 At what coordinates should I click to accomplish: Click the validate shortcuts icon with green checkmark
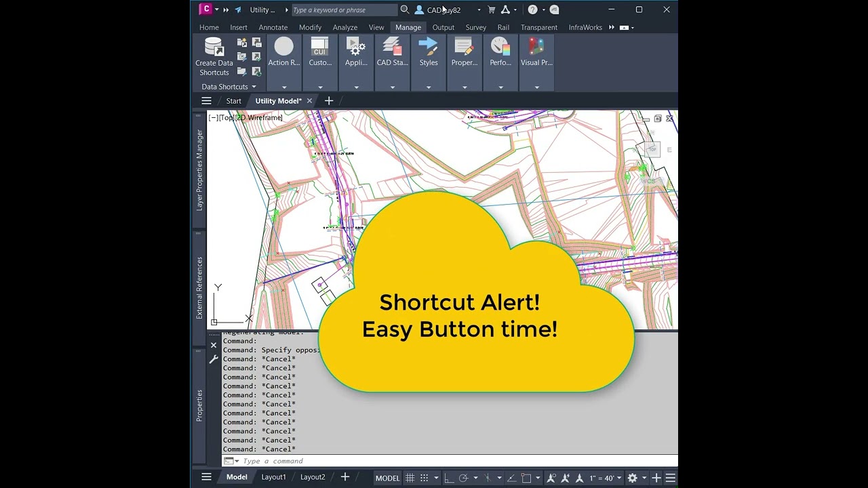(x=256, y=57)
